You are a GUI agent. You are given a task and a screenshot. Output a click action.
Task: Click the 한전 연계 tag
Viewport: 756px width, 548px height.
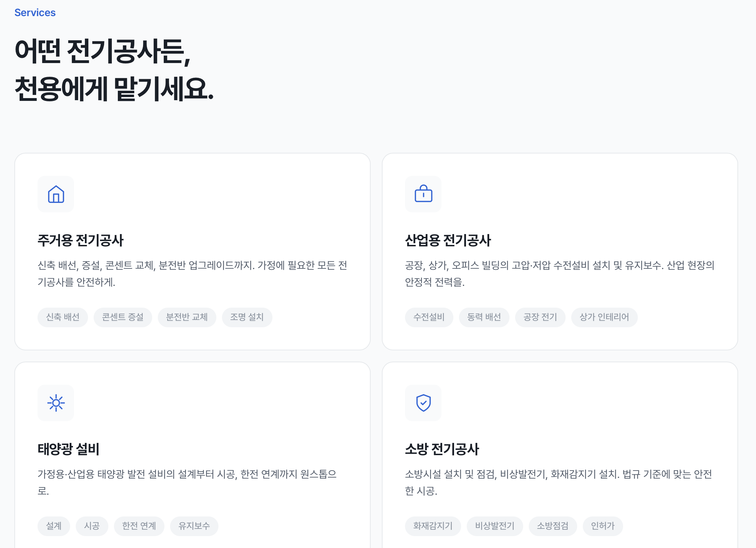click(139, 526)
